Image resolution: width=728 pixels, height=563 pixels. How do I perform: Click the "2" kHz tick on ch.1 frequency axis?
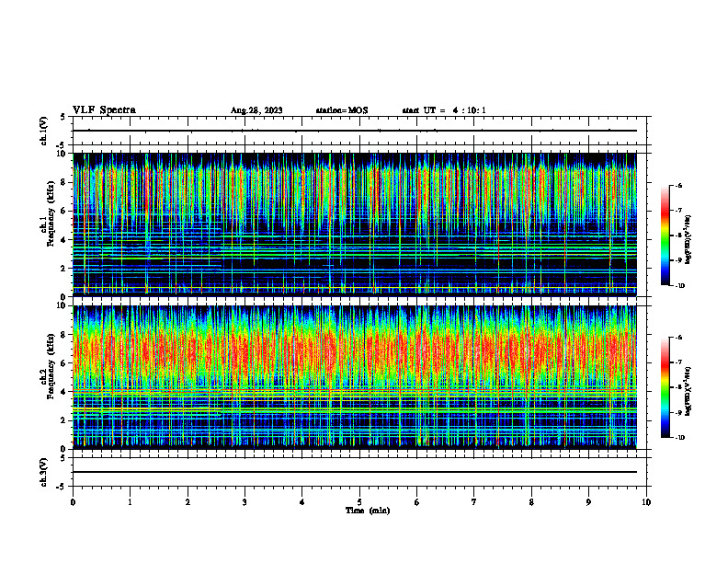coord(64,269)
